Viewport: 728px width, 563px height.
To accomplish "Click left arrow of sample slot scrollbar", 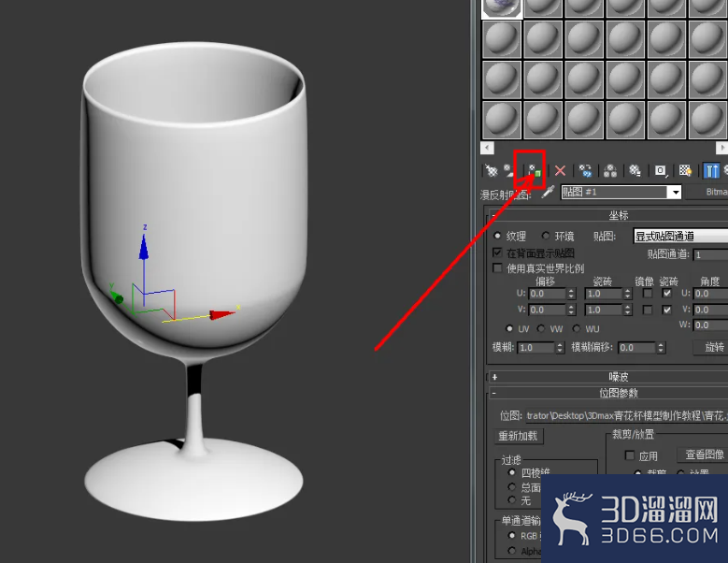I will click(487, 148).
